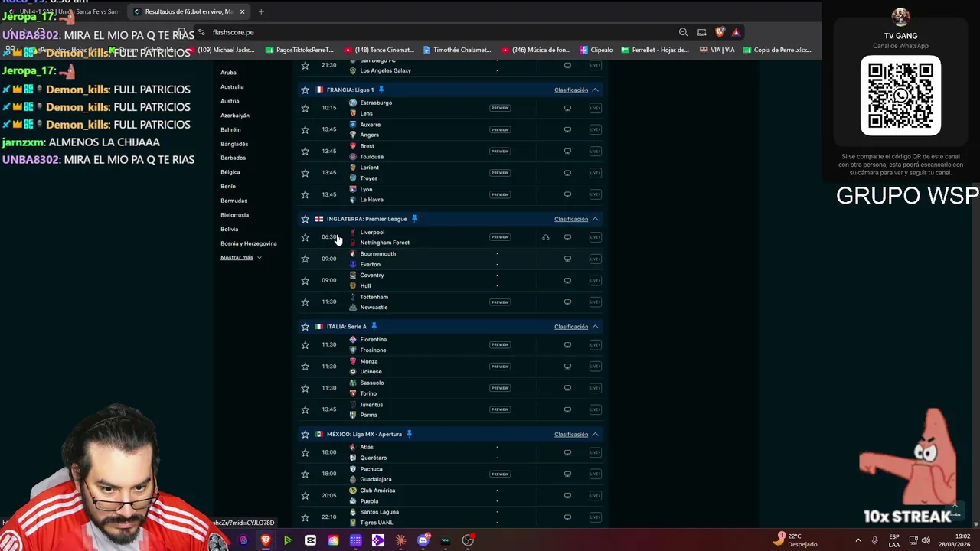The image size is (980, 551).
Task: Open the Timothée Chalamet bookmark
Action: [457, 50]
